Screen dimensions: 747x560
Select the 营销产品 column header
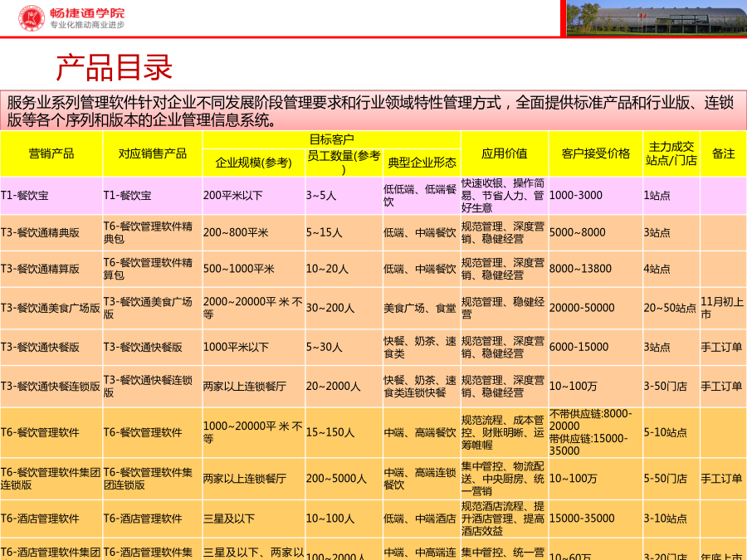pos(51,153)
